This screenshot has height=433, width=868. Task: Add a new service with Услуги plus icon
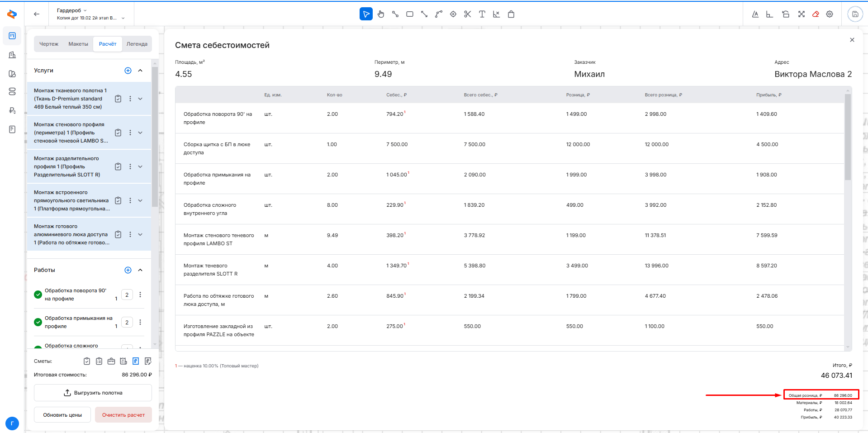pos(128,71)
